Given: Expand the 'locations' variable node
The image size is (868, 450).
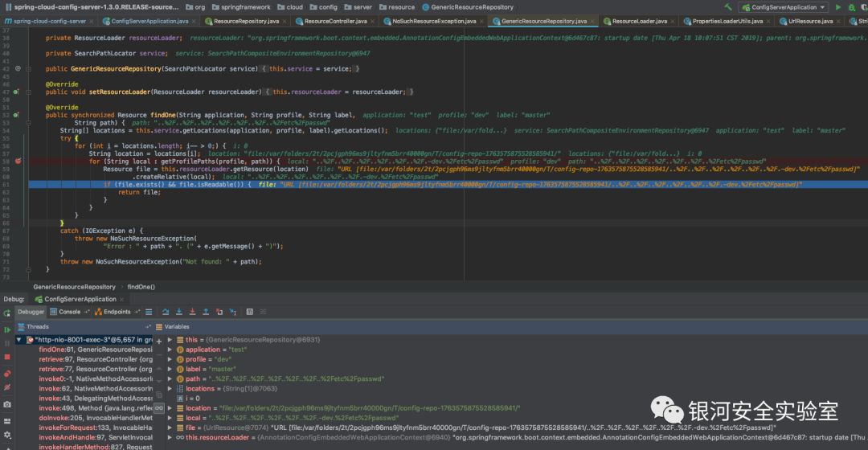Looking at the screenshot, I should pos(170,389).
